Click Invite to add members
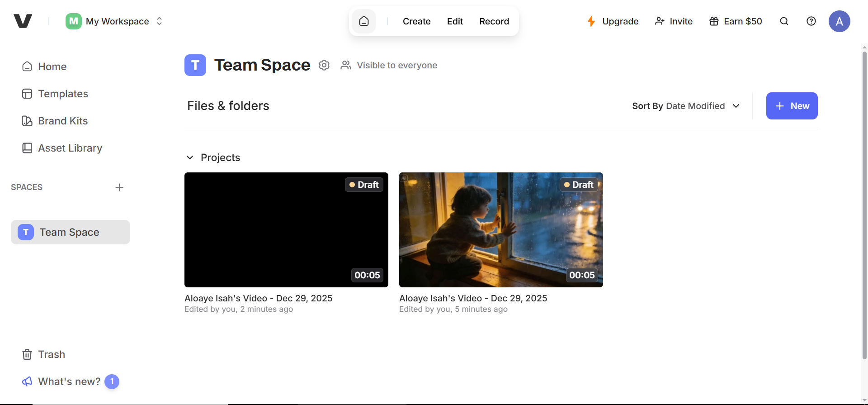 (x=674, y=21)
